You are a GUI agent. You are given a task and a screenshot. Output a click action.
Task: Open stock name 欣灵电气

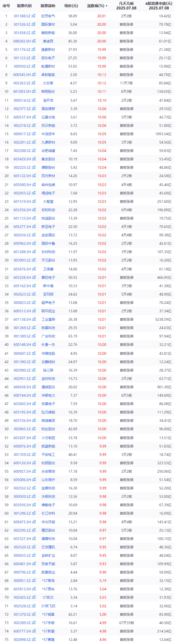coord(48,16)
